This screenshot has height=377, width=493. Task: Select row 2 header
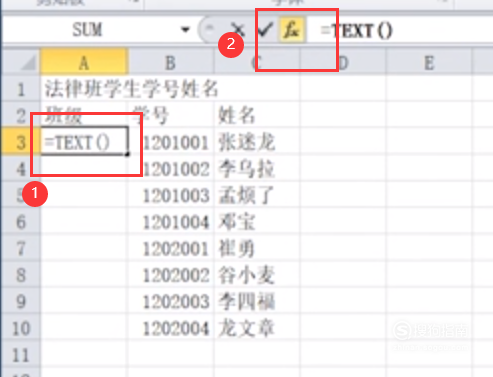(21, 115)
